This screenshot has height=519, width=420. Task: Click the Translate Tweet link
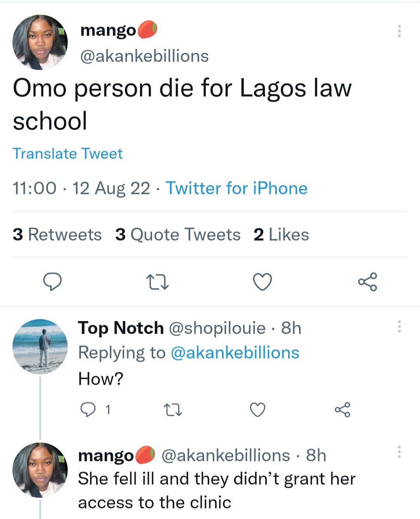(x=68, y=154)
